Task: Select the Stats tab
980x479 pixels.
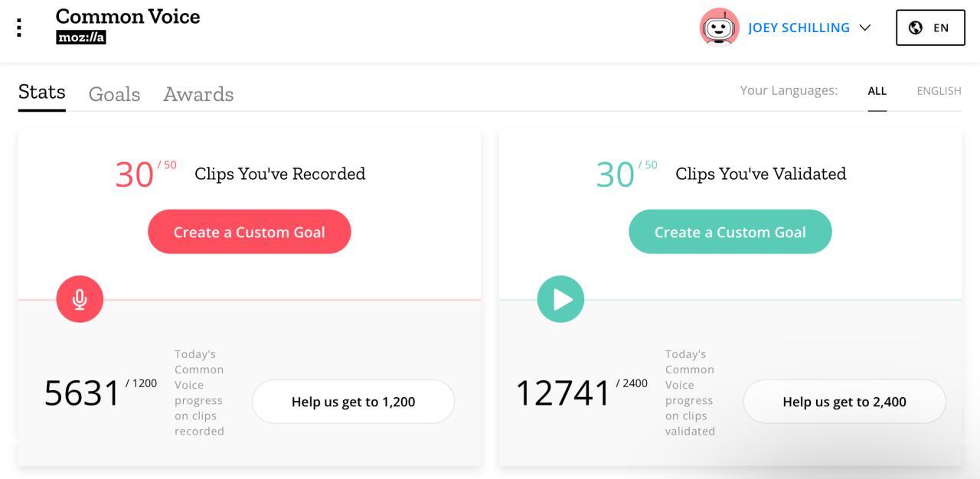Action: (x=42, y=93)
